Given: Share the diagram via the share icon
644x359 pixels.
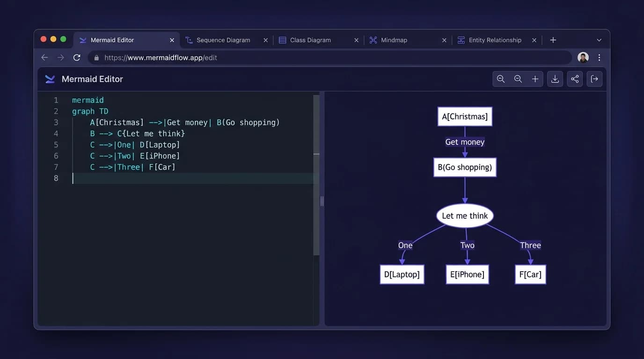Looking at the screenshot, I should click(575, 79).
